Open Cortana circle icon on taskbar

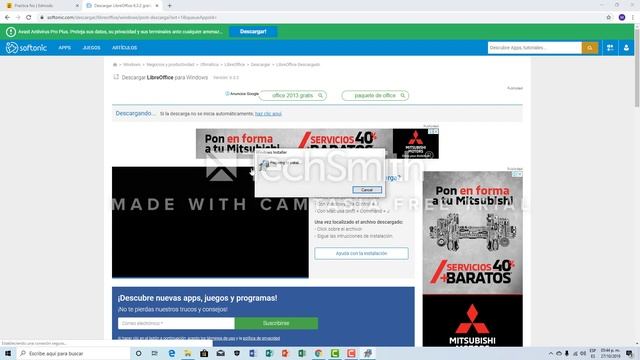click(138, 353)
